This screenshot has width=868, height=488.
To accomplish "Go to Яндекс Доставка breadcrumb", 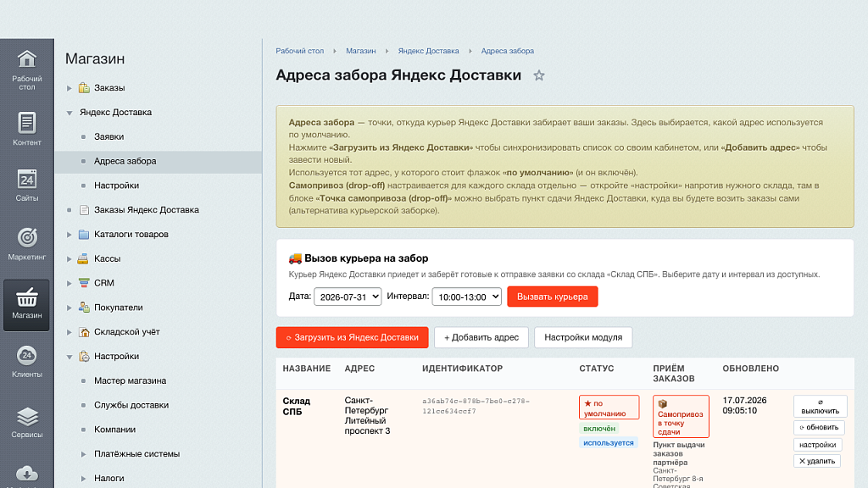I will (x=428, y=51).
